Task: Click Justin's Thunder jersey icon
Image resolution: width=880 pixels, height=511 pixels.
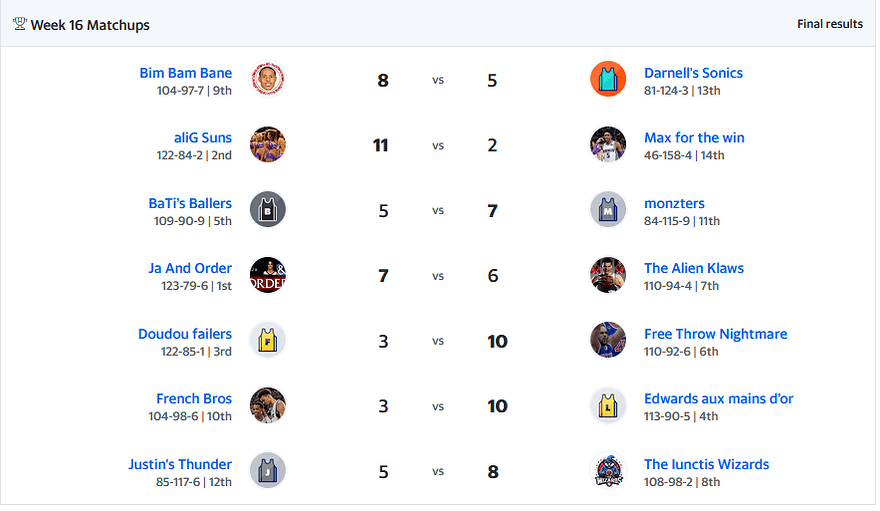Action: pos(268,471)
